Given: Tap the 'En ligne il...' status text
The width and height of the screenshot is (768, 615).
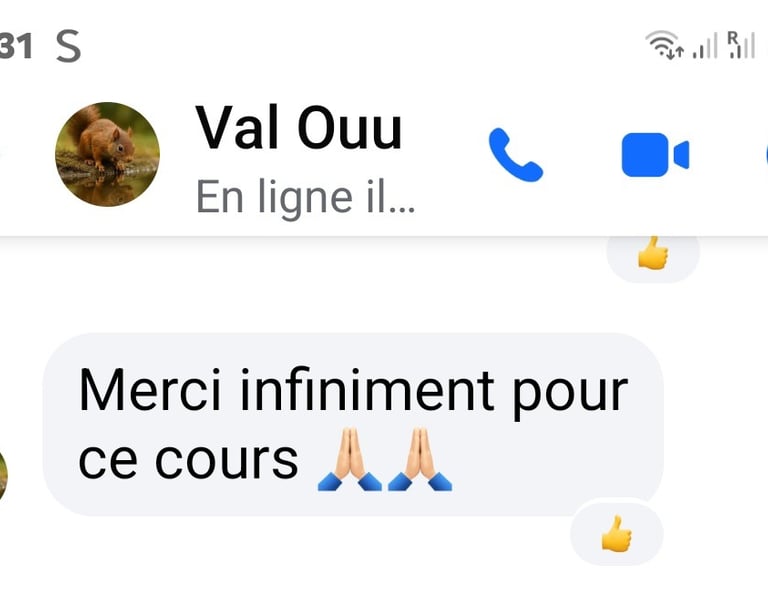Looking at the screenshot, I should tap(305, 197).
